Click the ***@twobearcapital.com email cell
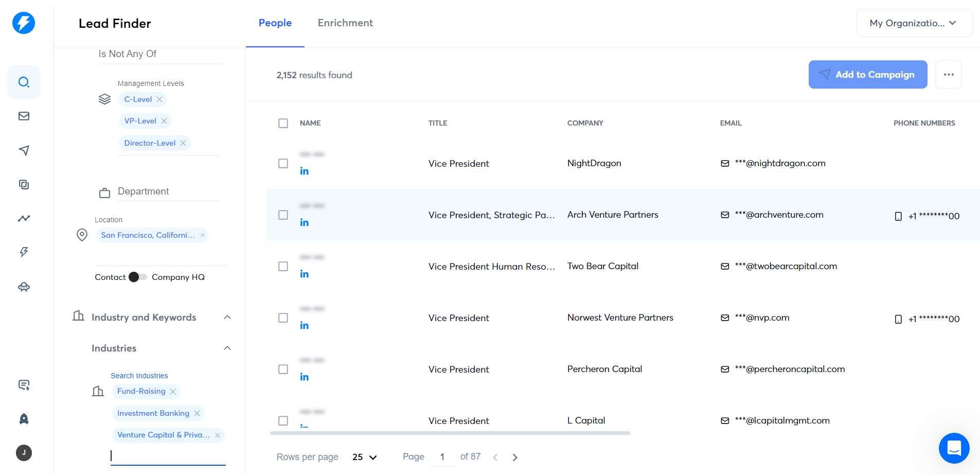 click(x=786, y=266)
